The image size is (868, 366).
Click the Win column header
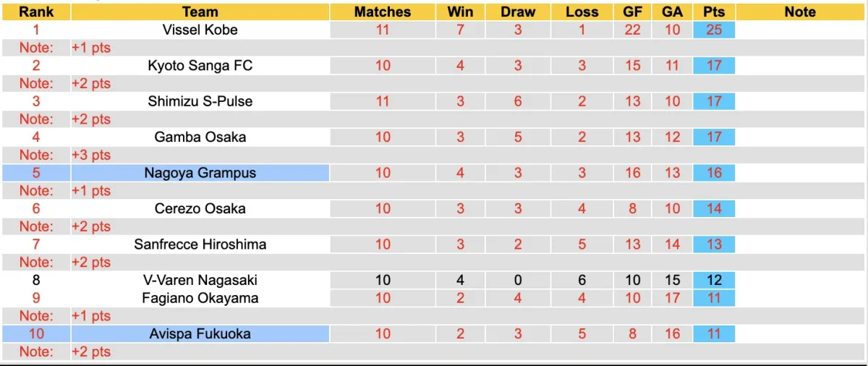pyautogui.click(x=461, y=12)
